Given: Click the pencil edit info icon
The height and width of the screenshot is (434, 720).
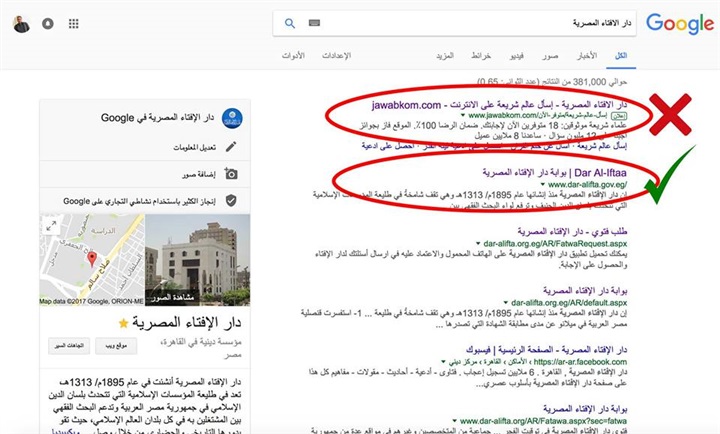Looking at the screenshot, I should point(231,147).
